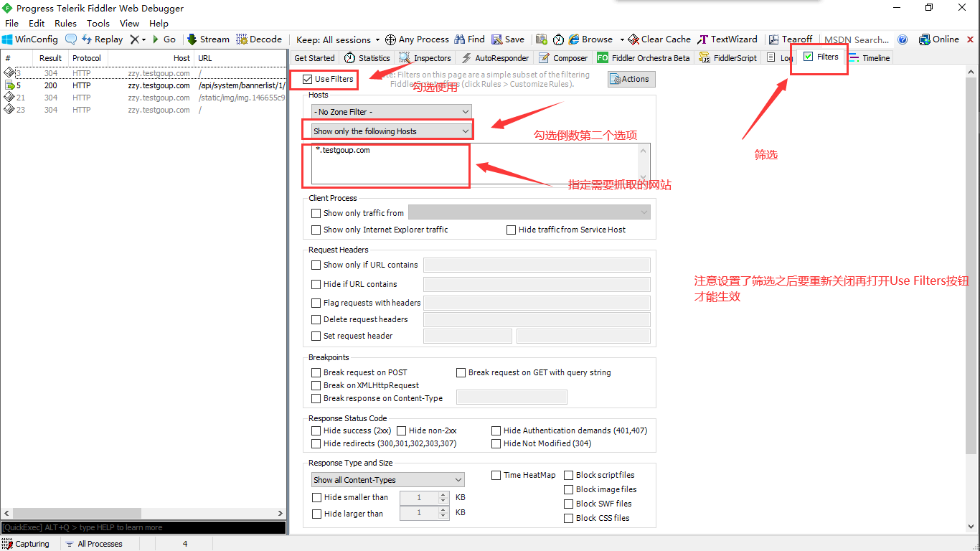
Task: Toggle Decode in the toolbar
Action: point(259,39)
